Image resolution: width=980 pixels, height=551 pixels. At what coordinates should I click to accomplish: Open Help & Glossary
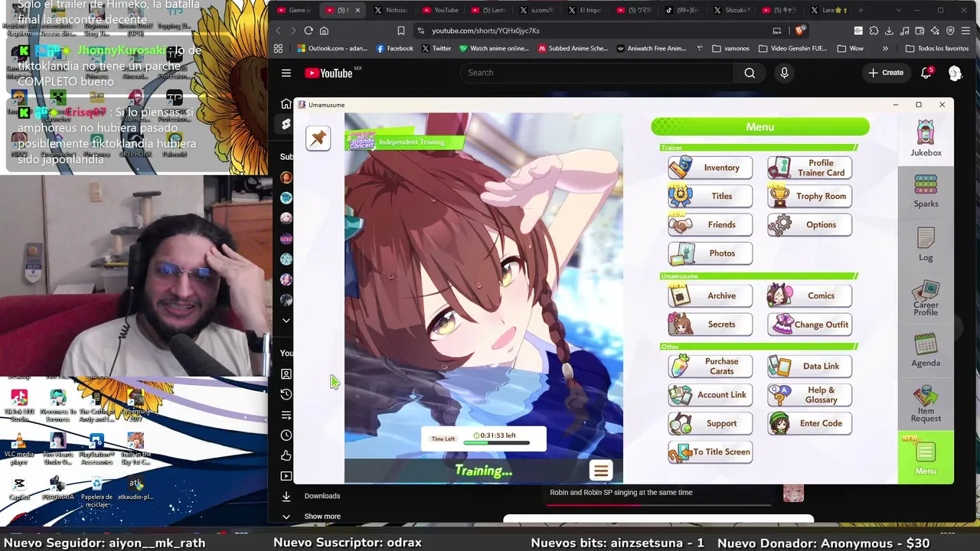point(809,395)
